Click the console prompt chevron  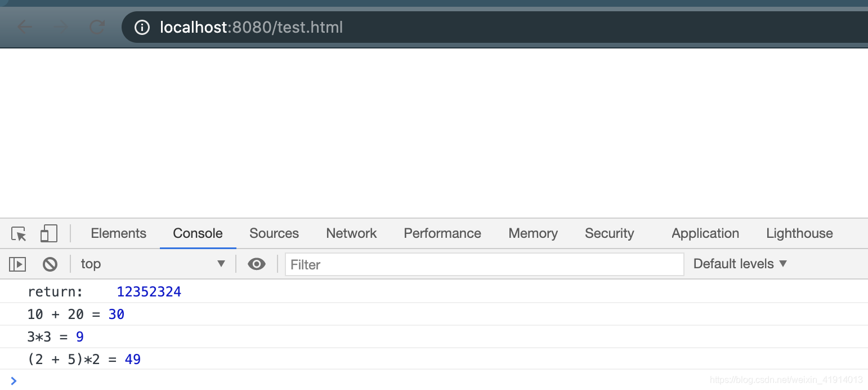pos(14,381)
